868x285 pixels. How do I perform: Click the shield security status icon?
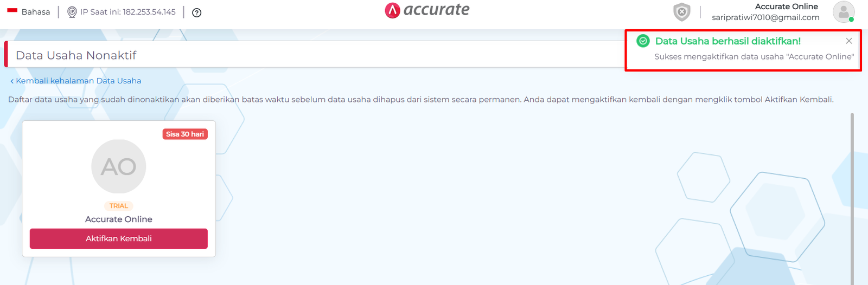(682, 12)
